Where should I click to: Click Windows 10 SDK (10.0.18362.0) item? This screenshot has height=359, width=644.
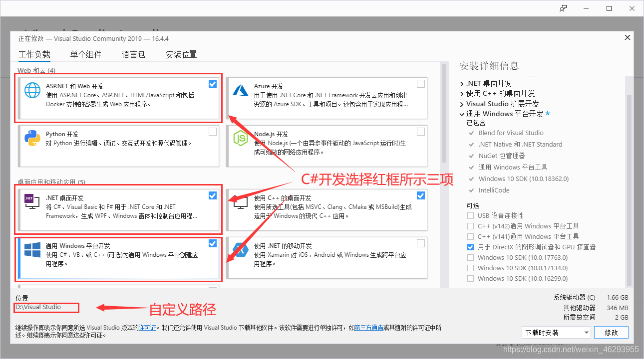pos(524,179)
